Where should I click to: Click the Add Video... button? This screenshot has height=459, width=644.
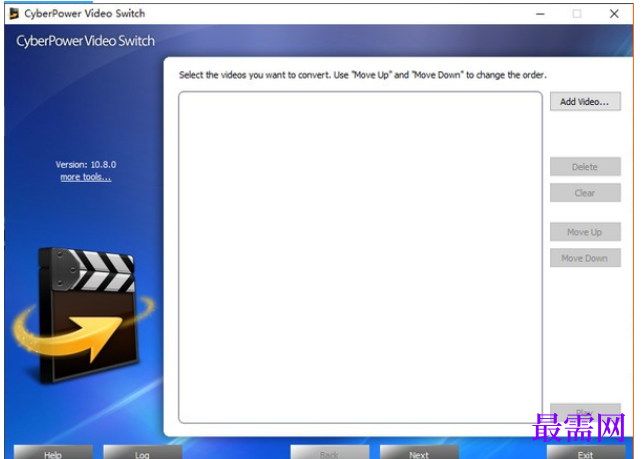(x=585, y=101)
